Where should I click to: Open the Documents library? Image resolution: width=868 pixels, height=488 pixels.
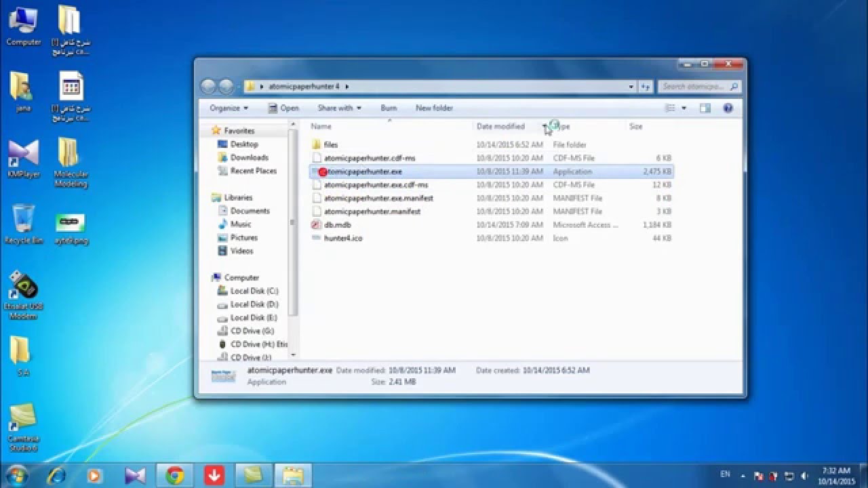coord(250,211)
